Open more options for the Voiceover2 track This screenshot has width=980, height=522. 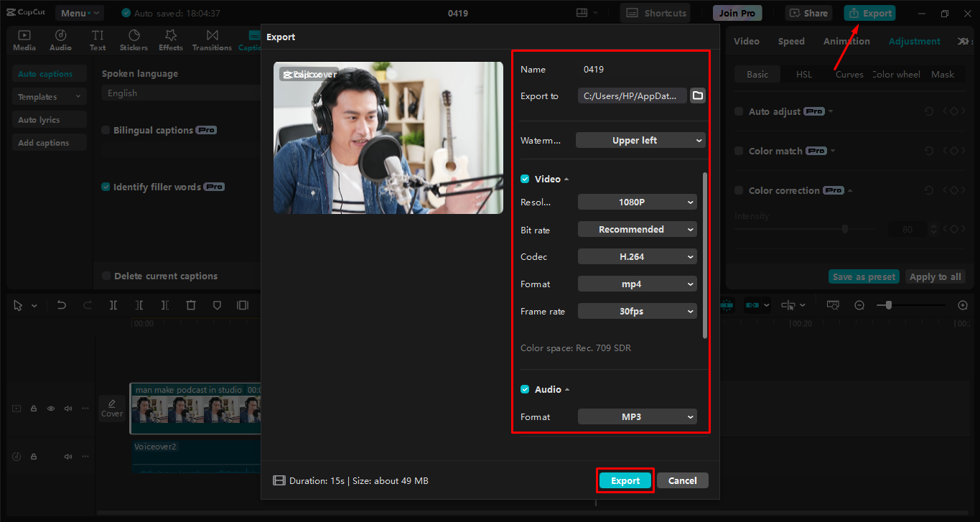click(85, 457)
